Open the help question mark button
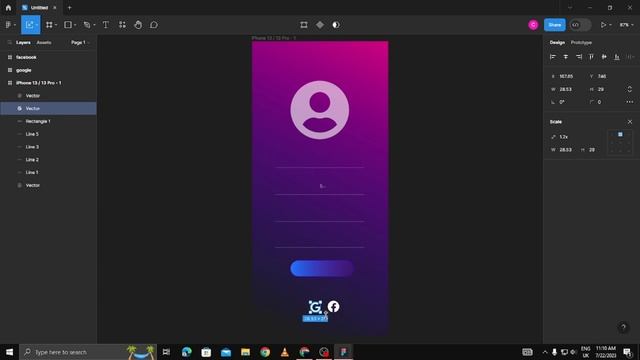This screenshot has width=640, height=360. point(623,327)
